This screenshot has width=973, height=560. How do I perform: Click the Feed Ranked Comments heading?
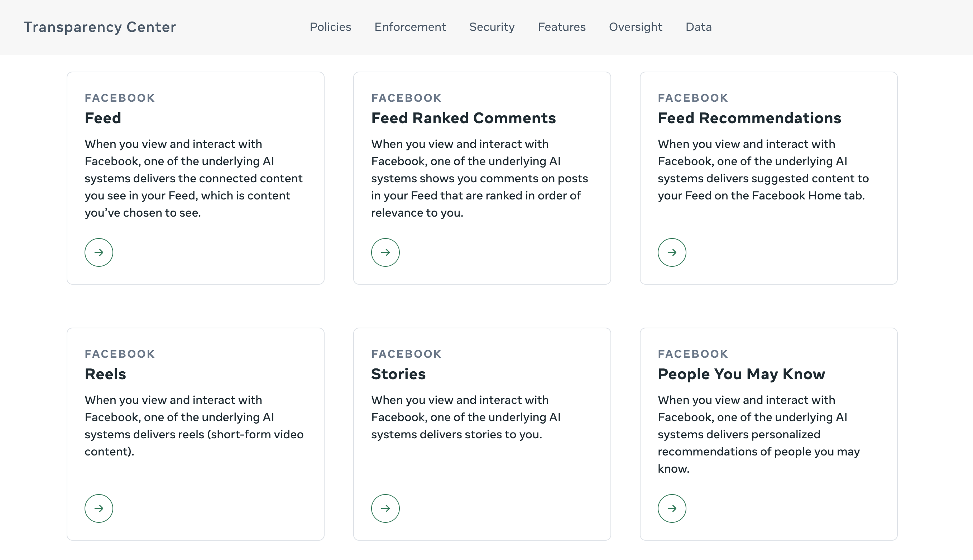click(463, 118)
